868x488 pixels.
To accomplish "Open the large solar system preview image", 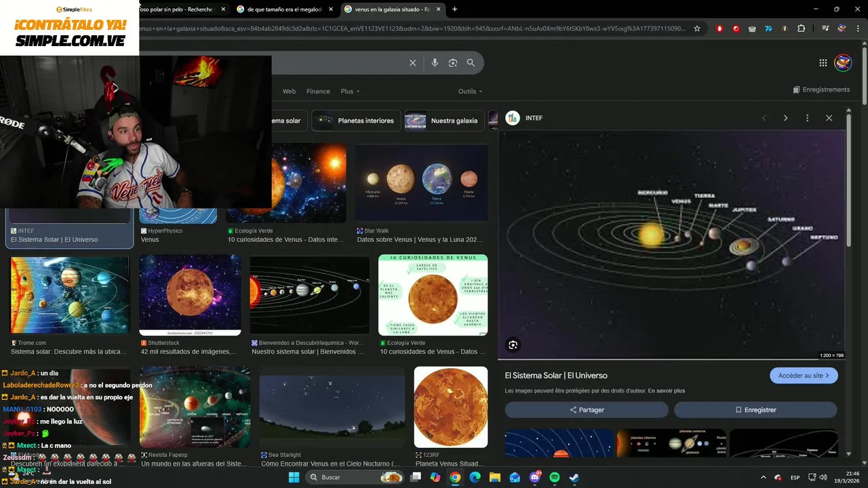I will [671, 244].
